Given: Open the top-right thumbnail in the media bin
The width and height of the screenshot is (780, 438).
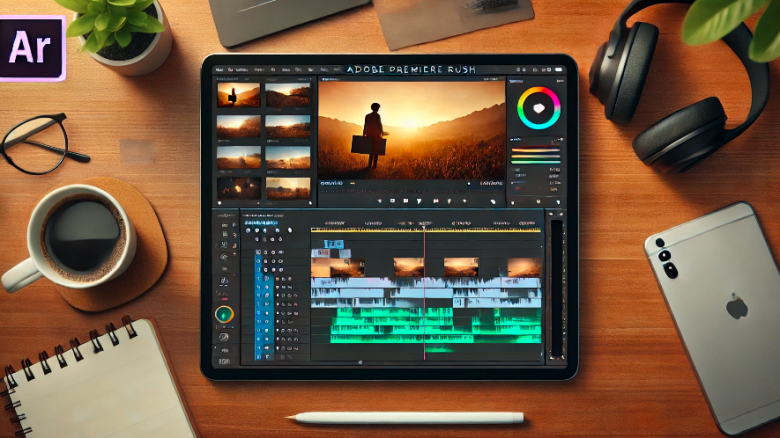Looking at the screenshot, I should click(x=288, y=95).
